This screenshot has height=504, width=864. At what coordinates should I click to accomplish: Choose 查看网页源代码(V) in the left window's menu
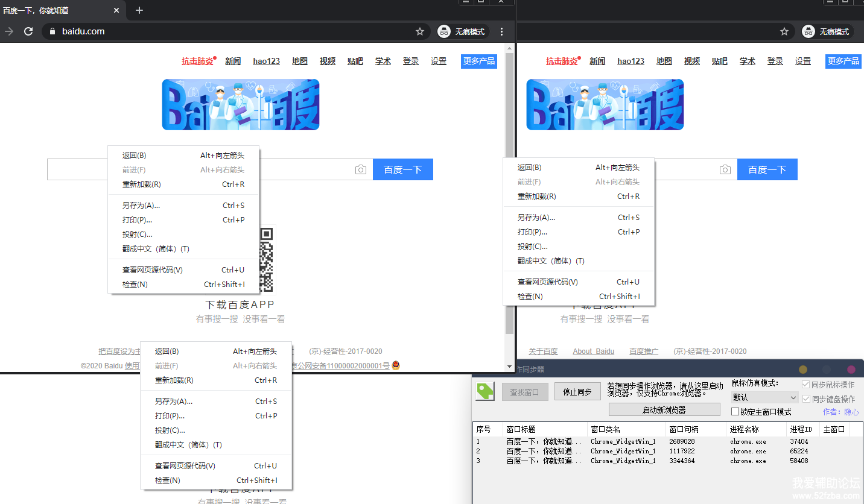pos(183,270)
